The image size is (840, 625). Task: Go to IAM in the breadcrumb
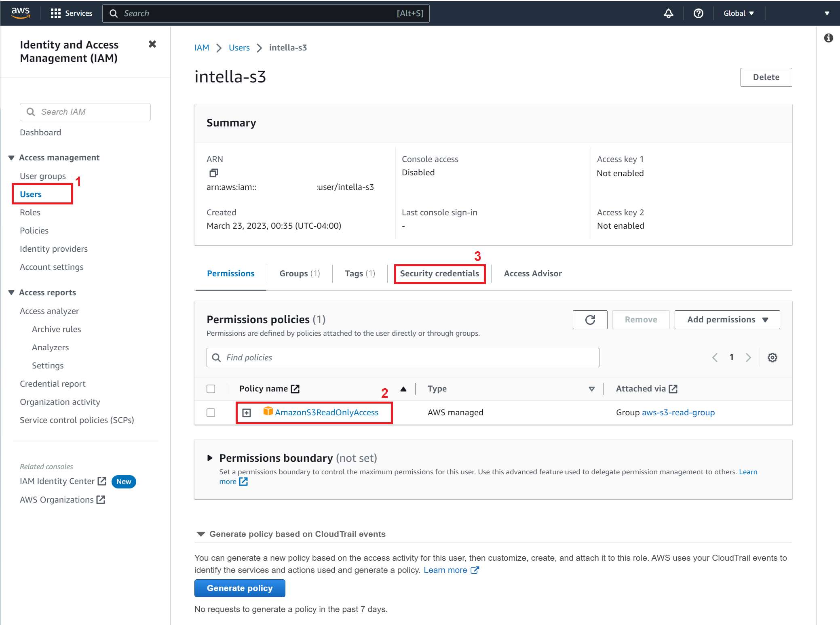click(202, 48)
